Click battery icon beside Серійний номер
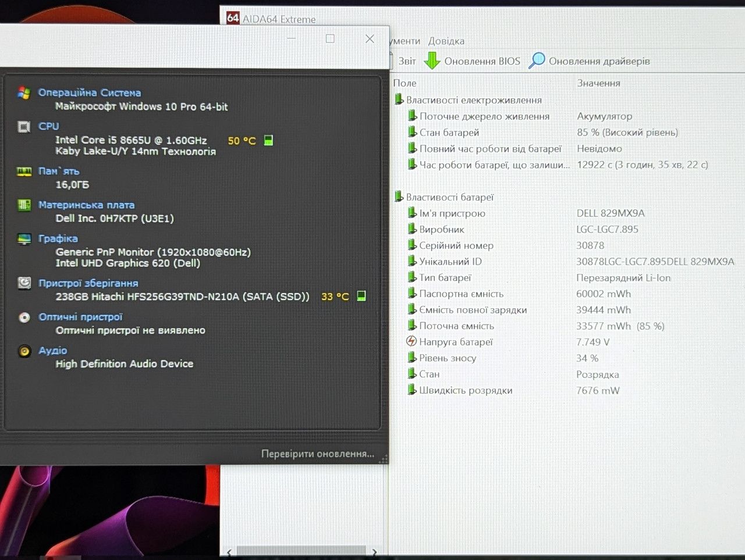Viewport: 745px width, 560px height. pyautogui.click(x=412, y=245)
